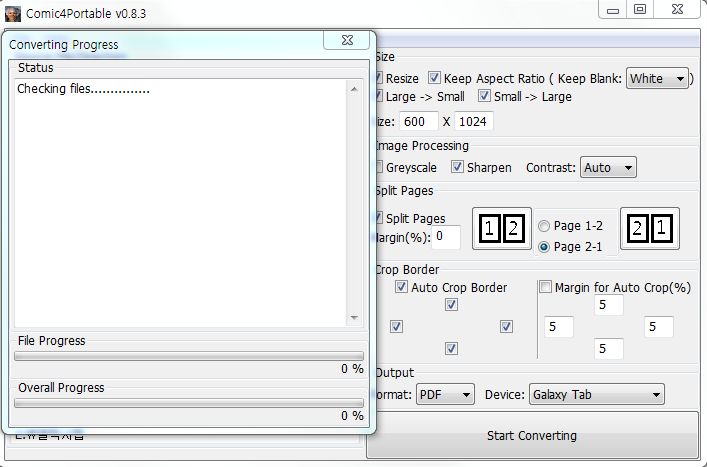Enable the Greyscale checkbox
The width and height of the screenshot is (707, 467).
[x=380, y=167]
